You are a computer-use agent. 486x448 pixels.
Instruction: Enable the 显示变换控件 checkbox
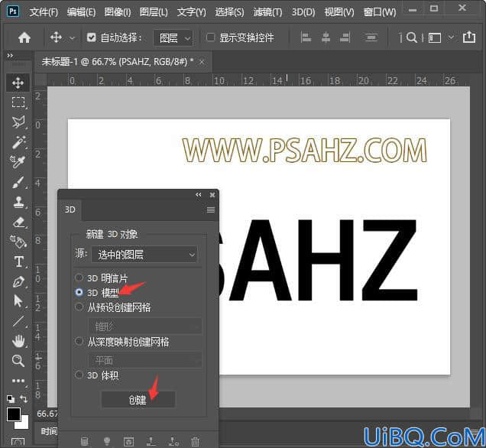click(x=210, y=37)
